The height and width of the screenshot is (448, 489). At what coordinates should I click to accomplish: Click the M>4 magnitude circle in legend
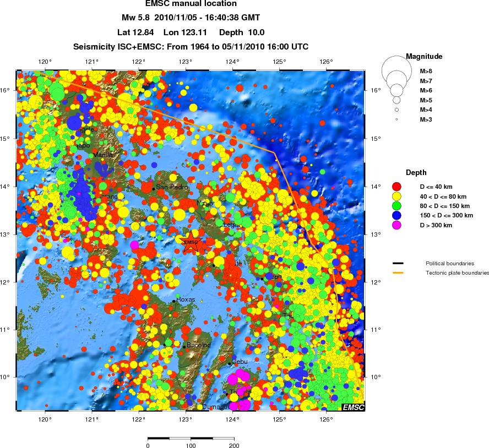[x=396, y=110]
